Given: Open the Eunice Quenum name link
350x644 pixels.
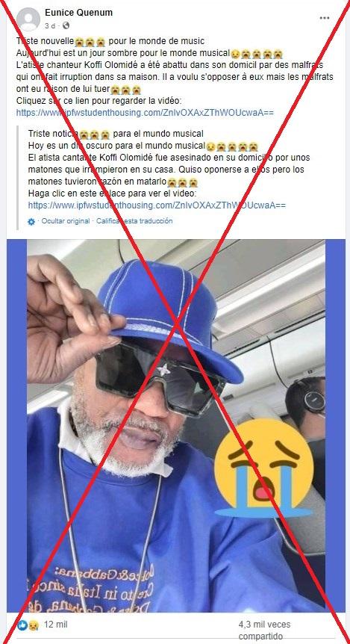Looking at the screenshot, I should [x=78, y=13].
